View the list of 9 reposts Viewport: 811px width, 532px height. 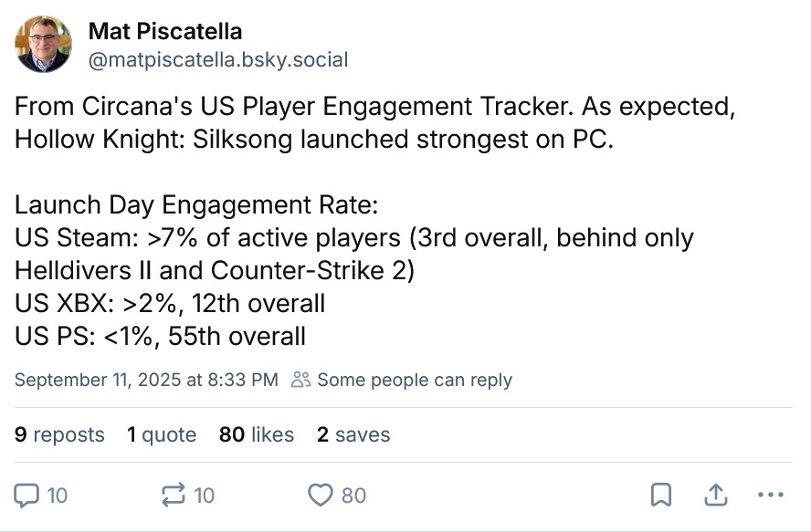click(59, 435)
